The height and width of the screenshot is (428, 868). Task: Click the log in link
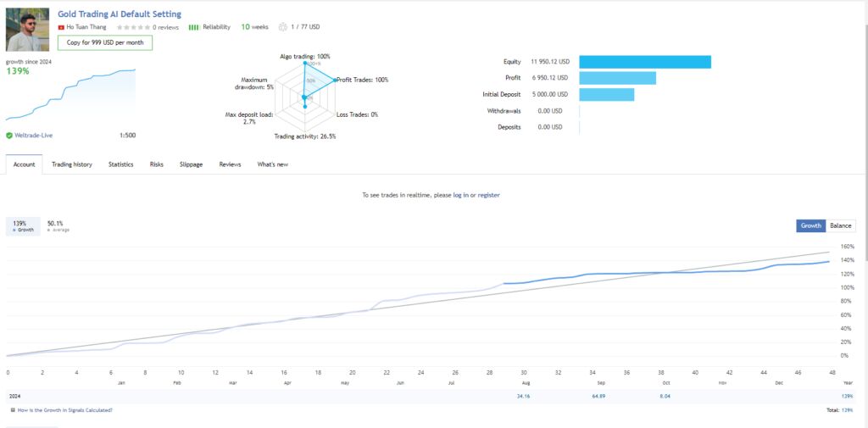pyautogui.click(x=460, y=195)
